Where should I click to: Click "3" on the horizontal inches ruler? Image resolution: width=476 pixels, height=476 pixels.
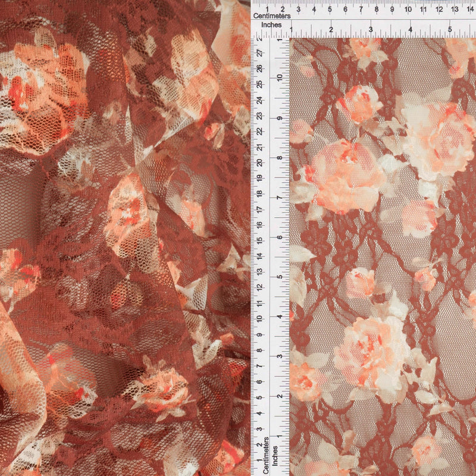(371, 29)
